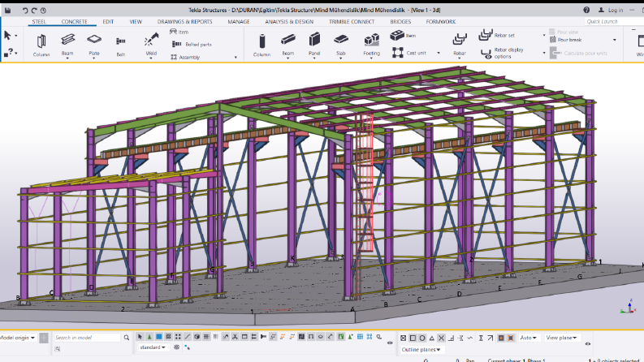Viewport: 644px width, 362px height.
Task: Click the Redo arrow
Action: pyautogui.click(x=34, y=11)
